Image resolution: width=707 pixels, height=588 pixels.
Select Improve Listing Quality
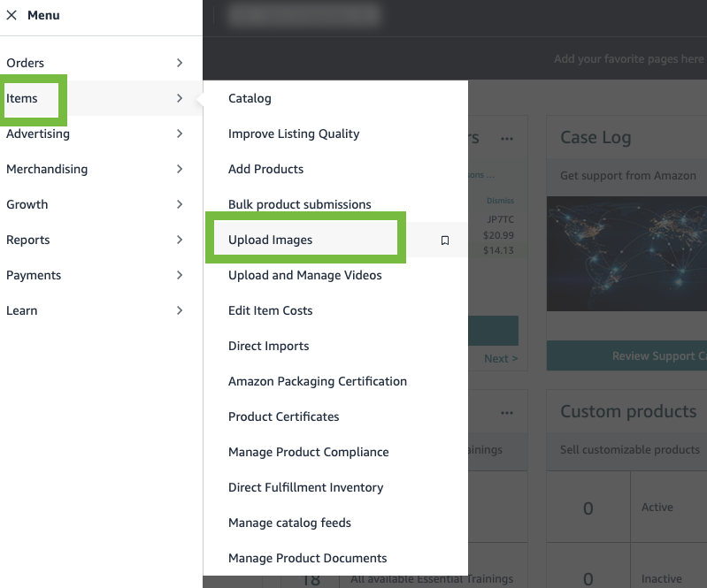[294, 134]
